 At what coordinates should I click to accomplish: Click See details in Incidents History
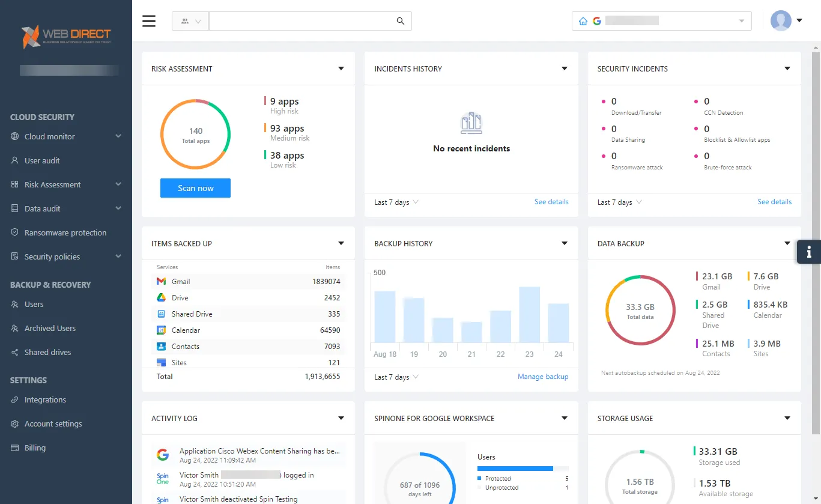pyautogui.click(x=551, y=202)
